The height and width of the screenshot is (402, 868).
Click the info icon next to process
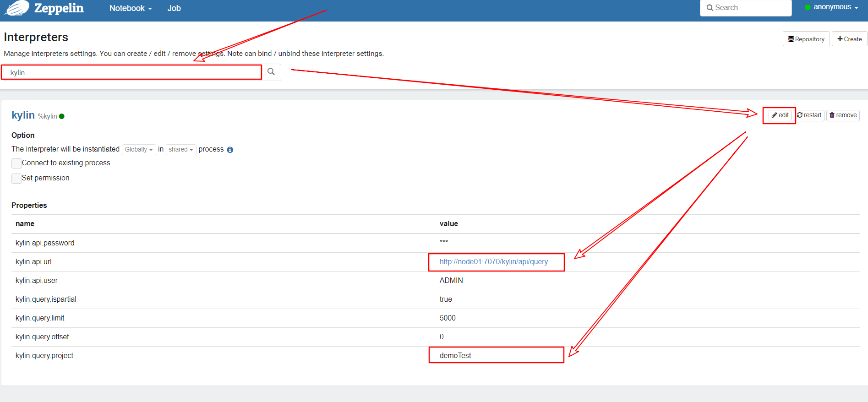[230, 150]
